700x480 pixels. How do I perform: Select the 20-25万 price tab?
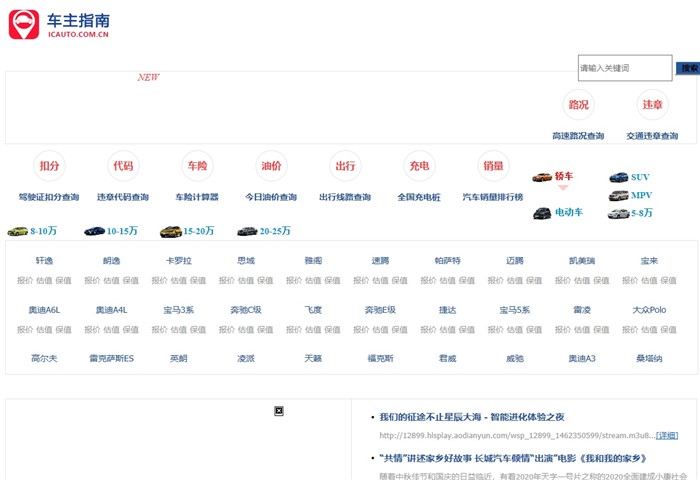275,231
